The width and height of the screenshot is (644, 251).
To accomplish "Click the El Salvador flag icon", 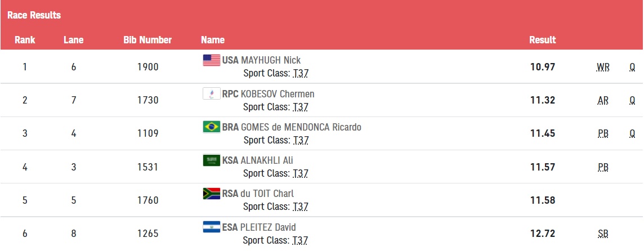I will [x=212, y=227].
